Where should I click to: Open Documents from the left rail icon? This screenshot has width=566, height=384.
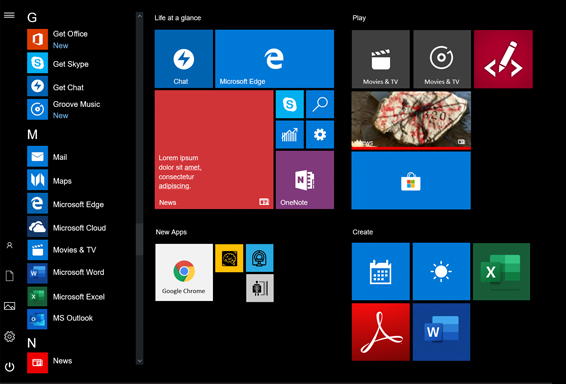[x=9, y=276]
